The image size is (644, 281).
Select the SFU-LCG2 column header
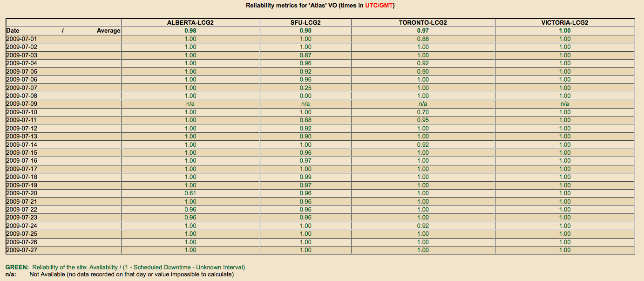[305, 22]
